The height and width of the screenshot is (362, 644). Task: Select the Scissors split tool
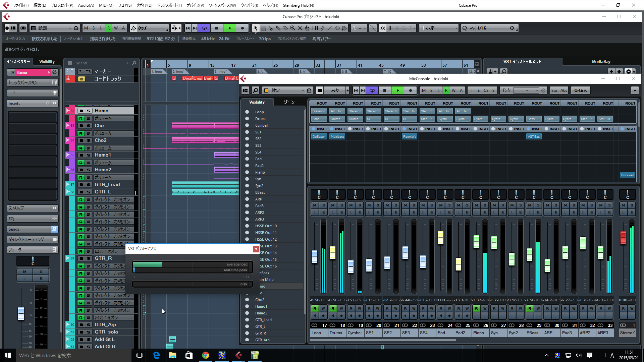coord(271,28)
